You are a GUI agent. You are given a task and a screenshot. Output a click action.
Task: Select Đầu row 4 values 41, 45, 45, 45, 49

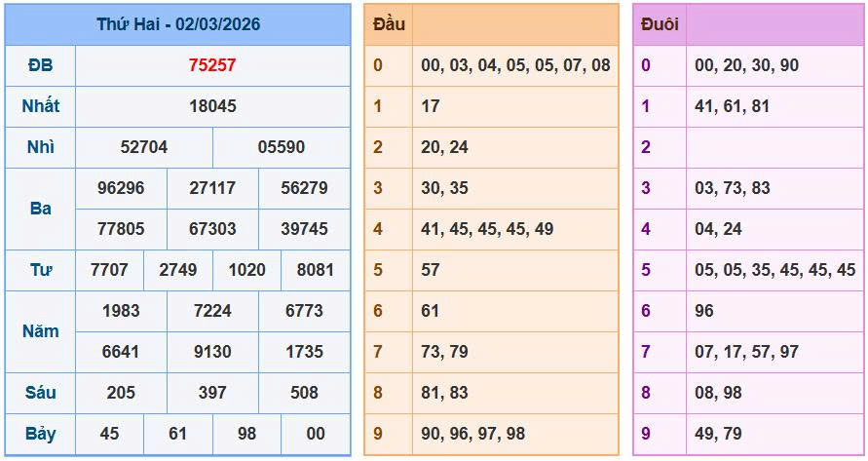(x=487, y=229)
